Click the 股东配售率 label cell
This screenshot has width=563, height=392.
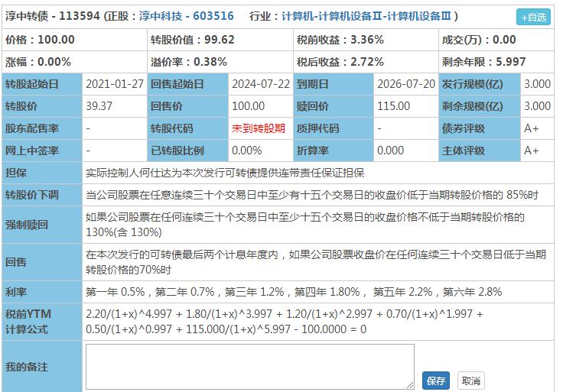tap(42, 128)
